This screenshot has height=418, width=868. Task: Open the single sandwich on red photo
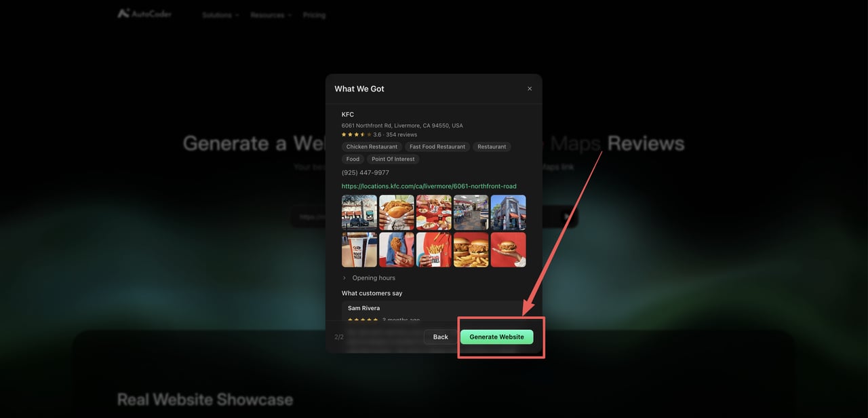(509, 250)
